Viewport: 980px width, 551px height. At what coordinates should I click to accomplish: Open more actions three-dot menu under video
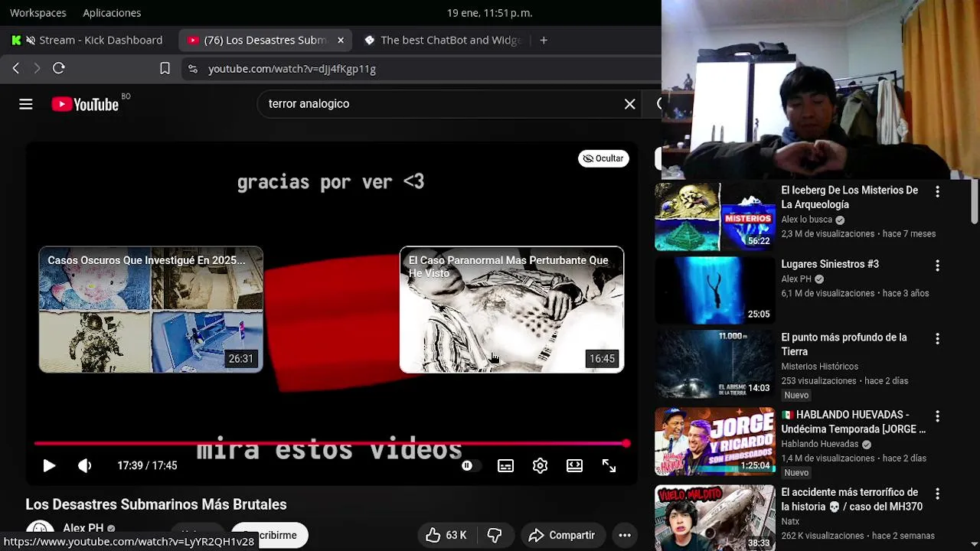[x=625, y=535]
